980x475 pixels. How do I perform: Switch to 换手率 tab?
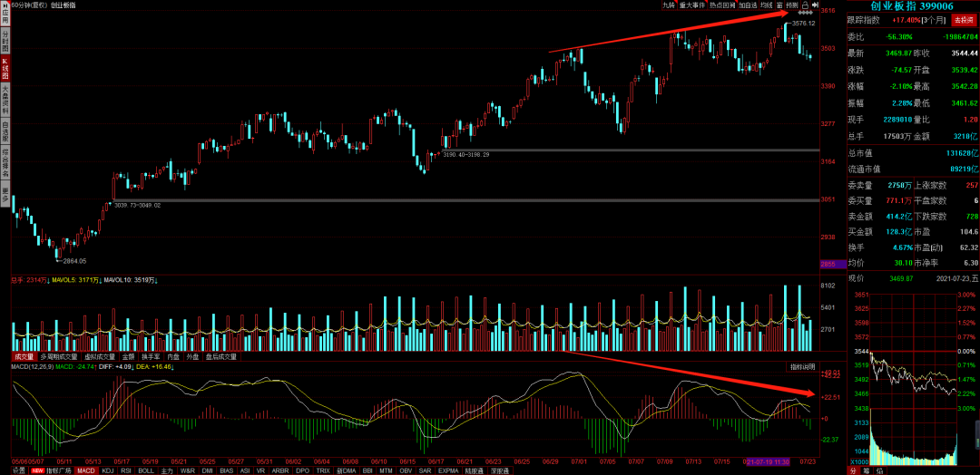152,357
